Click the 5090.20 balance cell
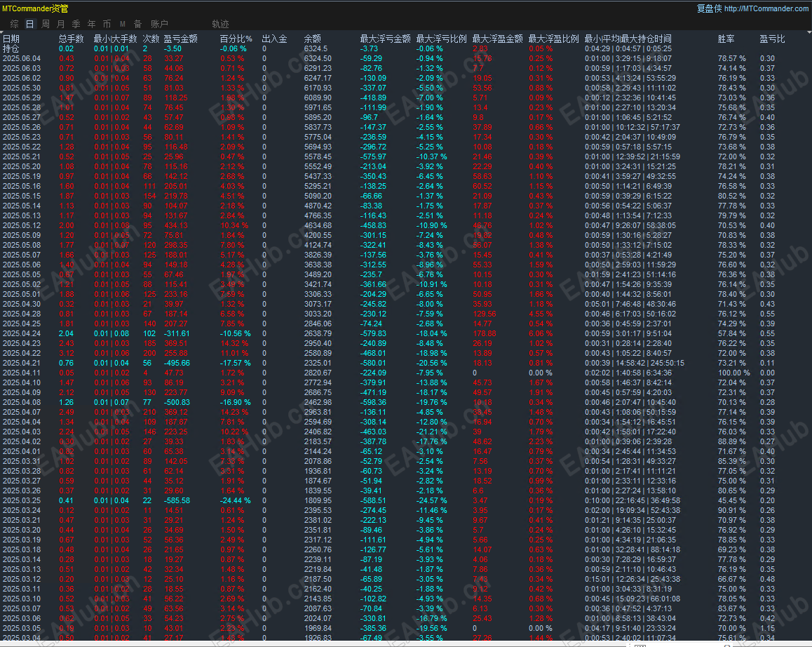Viewport: 812px width, 647px height. [x=318, y=196]
